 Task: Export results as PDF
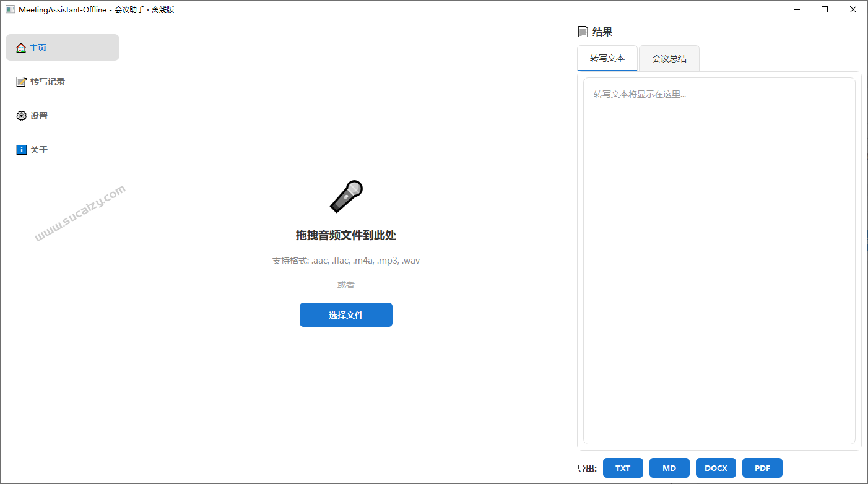tap(762, 468)
